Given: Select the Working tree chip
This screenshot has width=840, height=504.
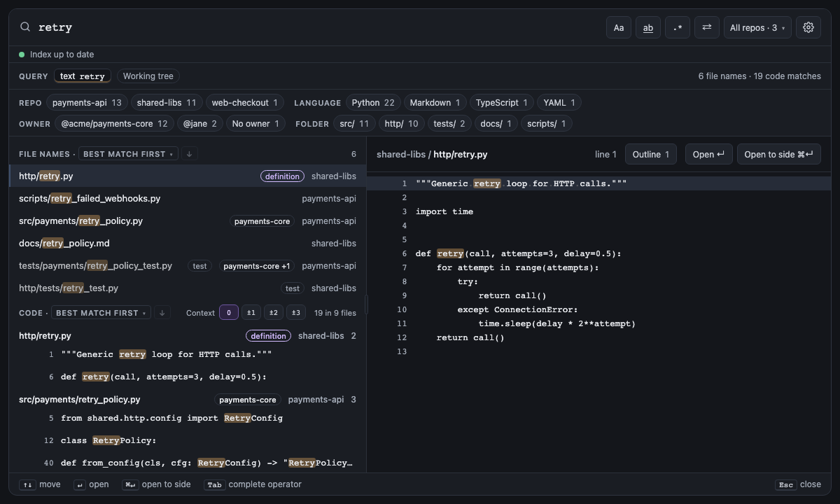Looking at the screenshot, I should click(148, 76).
